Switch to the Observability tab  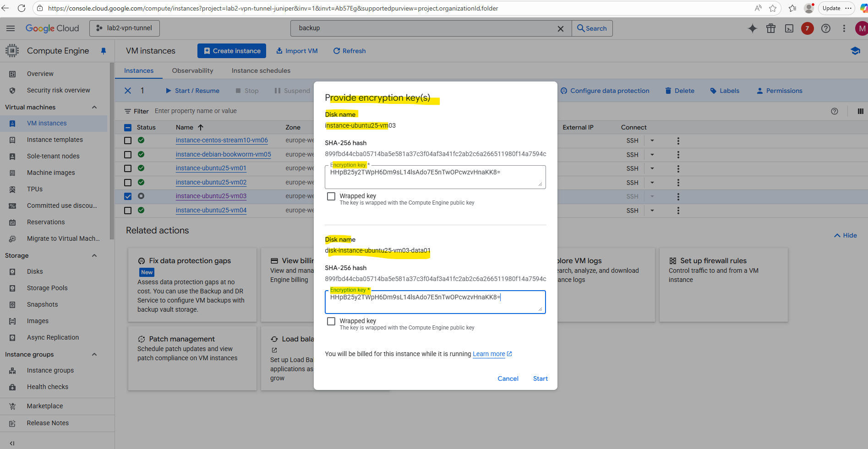click(192, 70)
